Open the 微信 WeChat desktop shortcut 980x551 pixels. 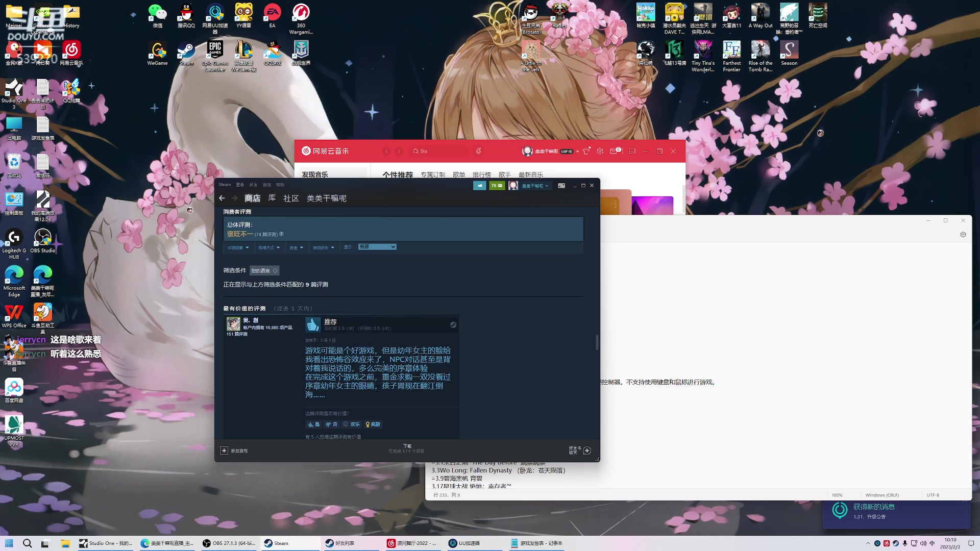point(158,15)
